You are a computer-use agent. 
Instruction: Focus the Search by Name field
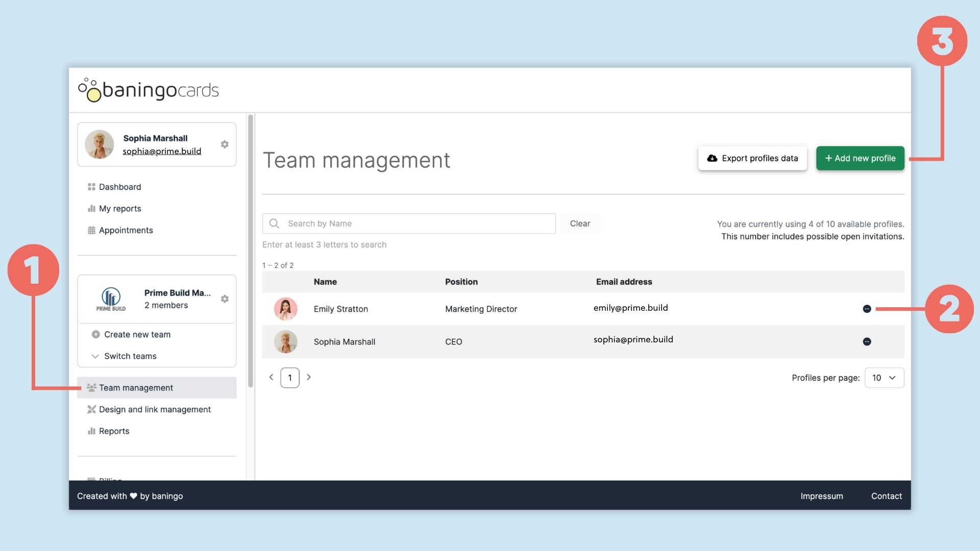point(409,223)
